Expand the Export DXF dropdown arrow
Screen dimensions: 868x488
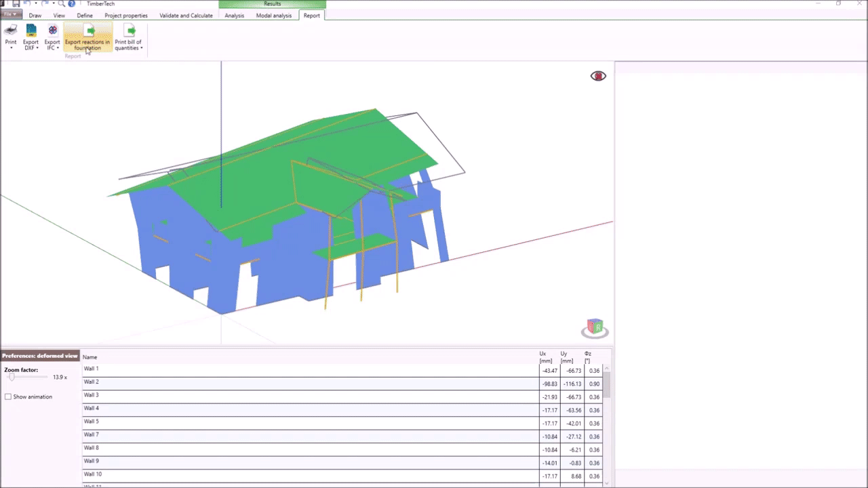(37, 48)
